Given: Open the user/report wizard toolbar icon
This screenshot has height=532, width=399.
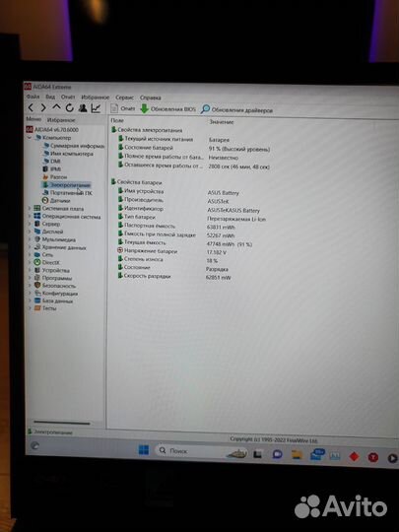Looking at the screenshot, I should pyautogui.click(x=83, y=108).
